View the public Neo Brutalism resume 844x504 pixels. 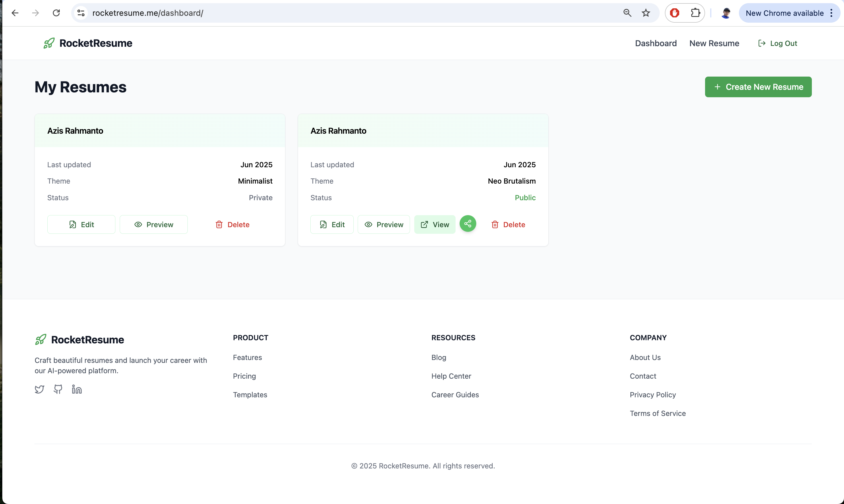point(435,225)
